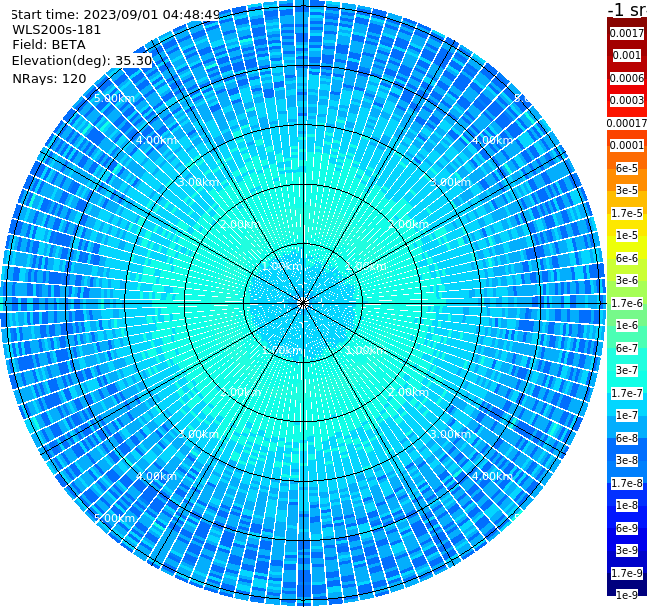Click the 2.00km range label in lower-right quadrant

pyautogui.click(x=408, y=392)
